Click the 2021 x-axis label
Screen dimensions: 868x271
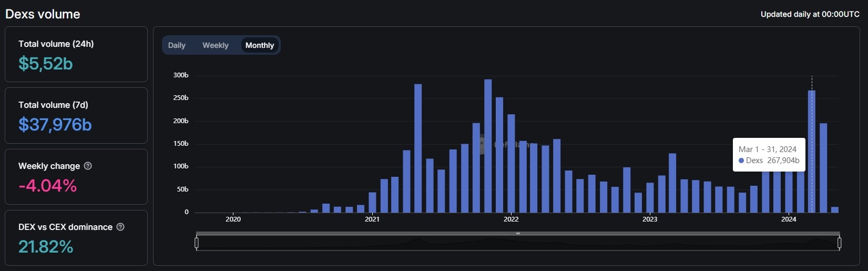tap(372, 219)
